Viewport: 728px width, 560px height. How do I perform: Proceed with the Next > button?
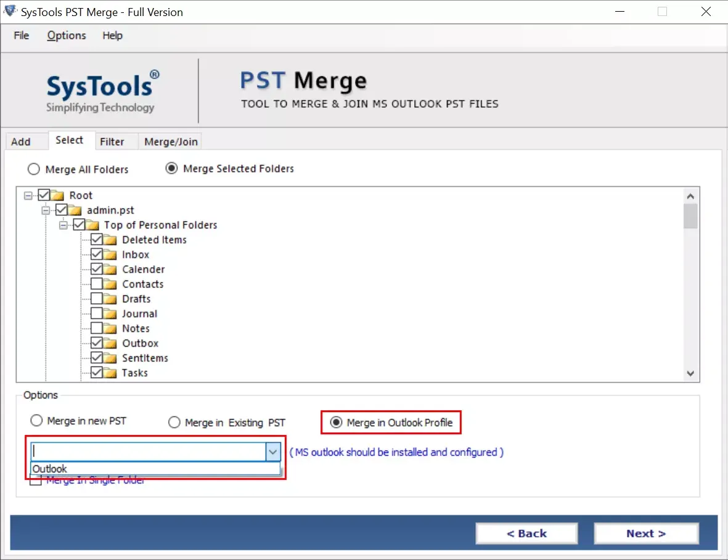646,534
